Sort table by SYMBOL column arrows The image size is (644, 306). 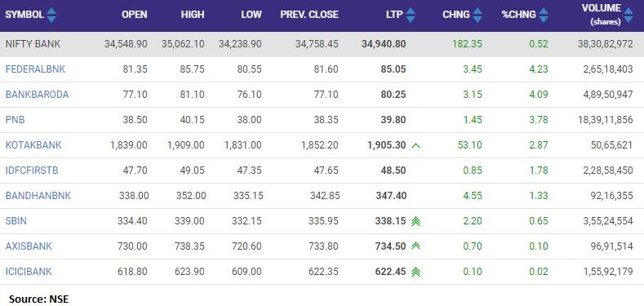pos(51,15)
